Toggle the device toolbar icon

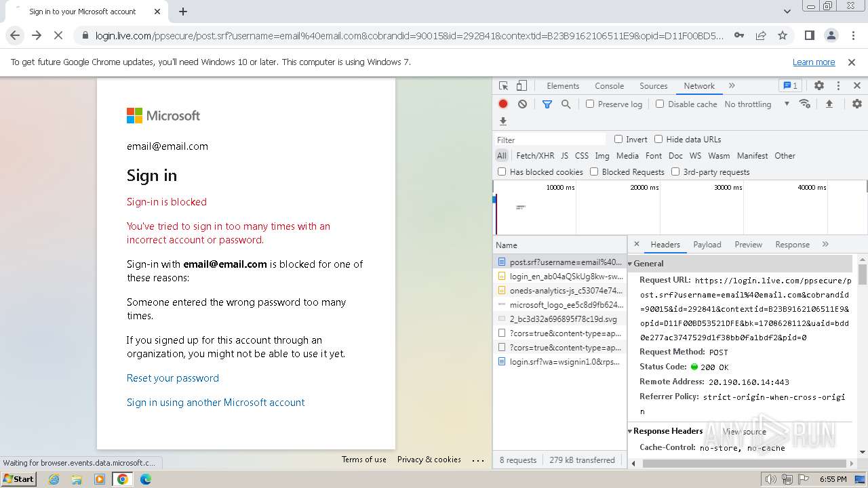521,86
